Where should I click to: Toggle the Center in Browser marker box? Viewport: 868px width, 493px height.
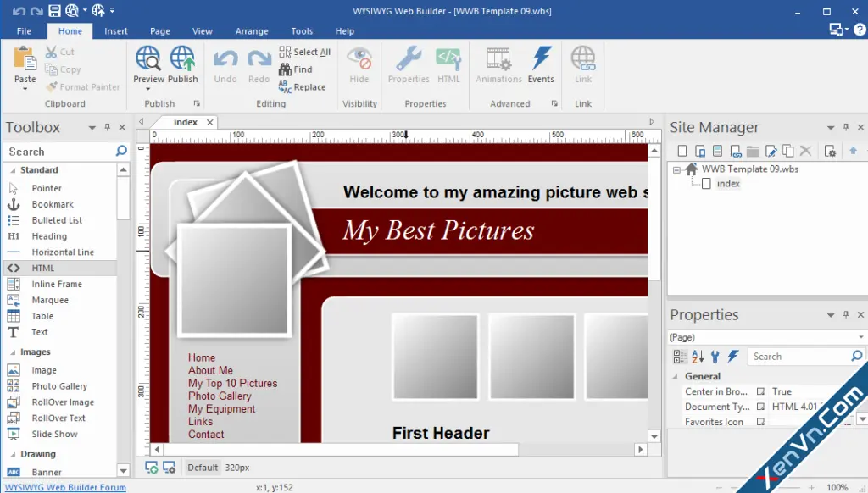coord(760,391)
